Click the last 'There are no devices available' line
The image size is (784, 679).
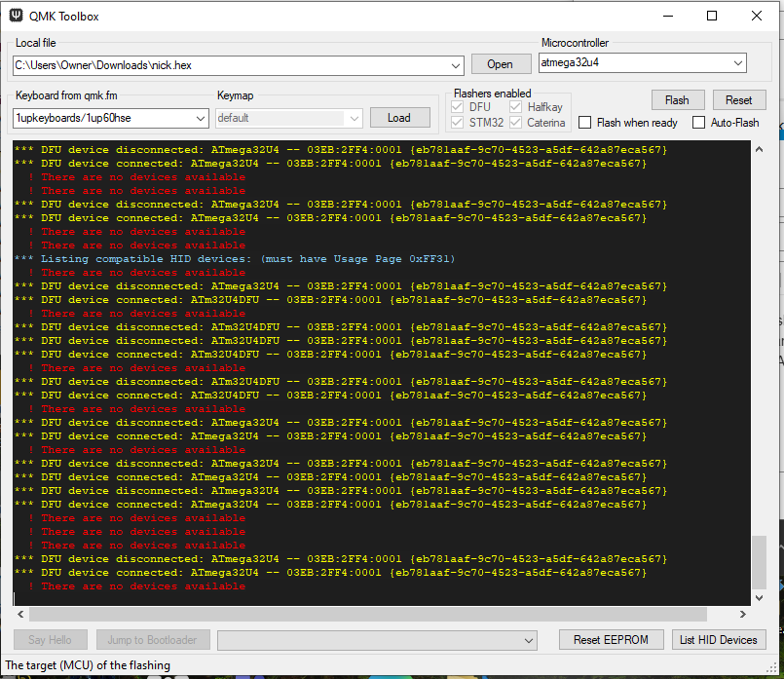pyautogui.click(x=137, y=586)
